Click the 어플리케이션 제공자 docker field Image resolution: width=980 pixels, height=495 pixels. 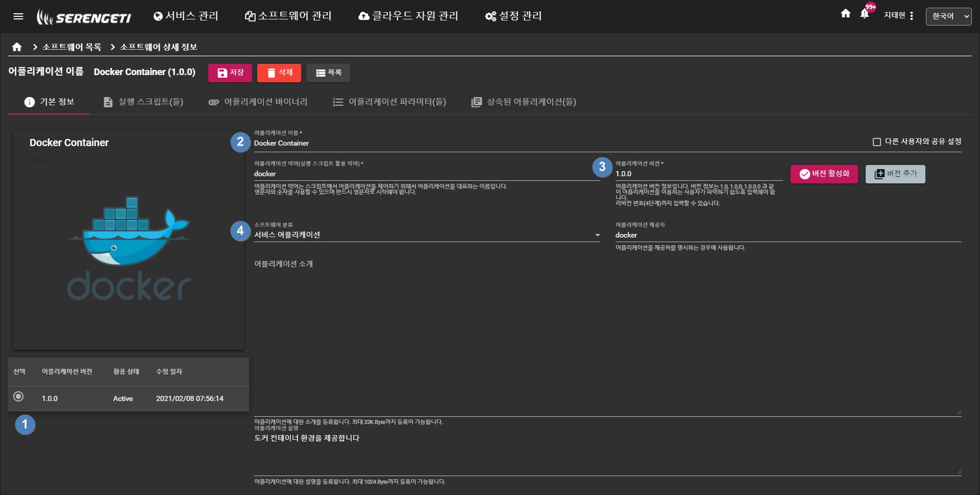(788, 235)
